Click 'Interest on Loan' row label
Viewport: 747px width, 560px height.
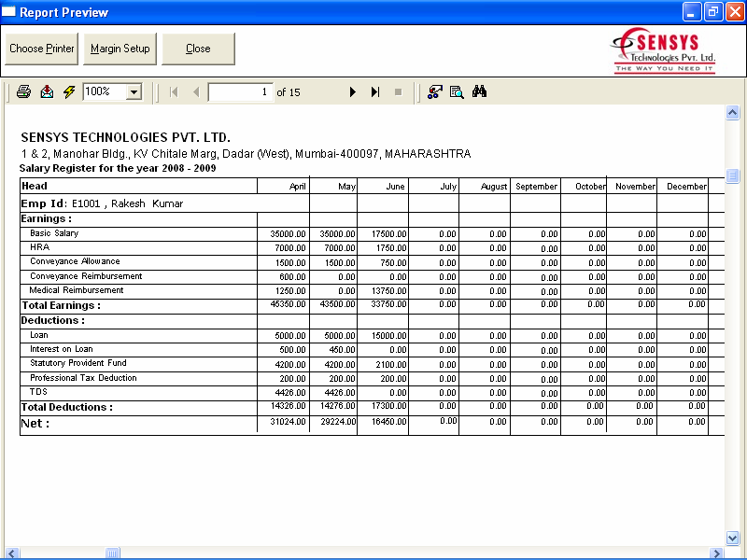(x=62, y=349)
